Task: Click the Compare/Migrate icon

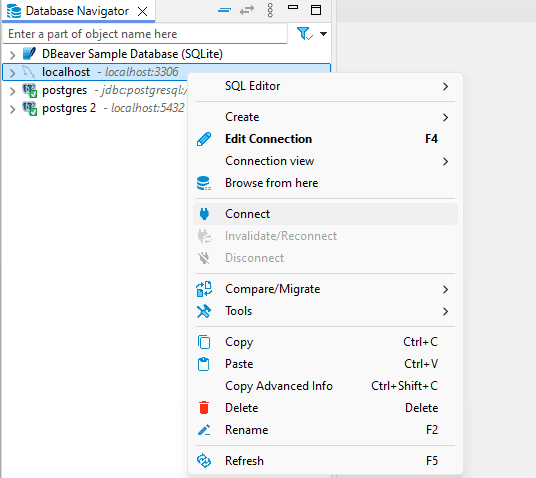Action: pos(204,289)
